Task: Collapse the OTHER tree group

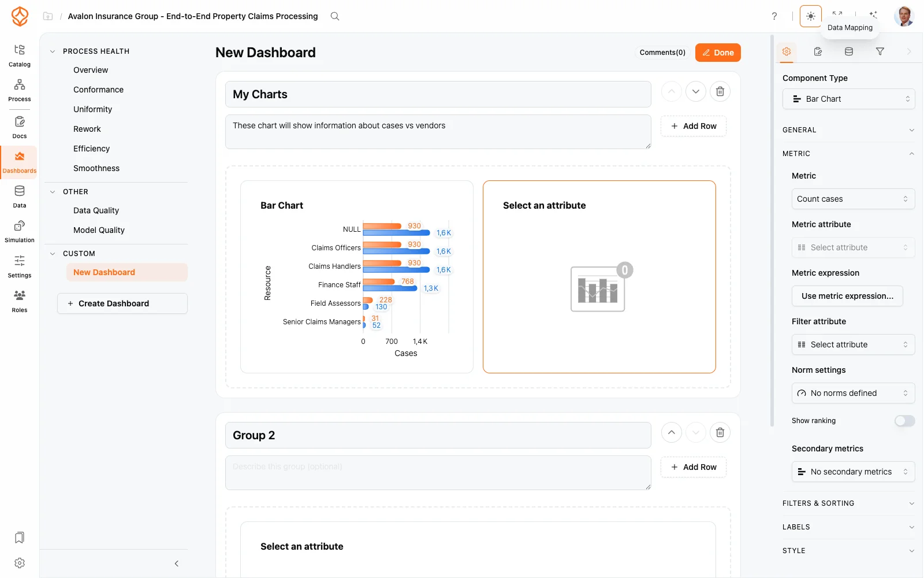Action: [53, 192]
